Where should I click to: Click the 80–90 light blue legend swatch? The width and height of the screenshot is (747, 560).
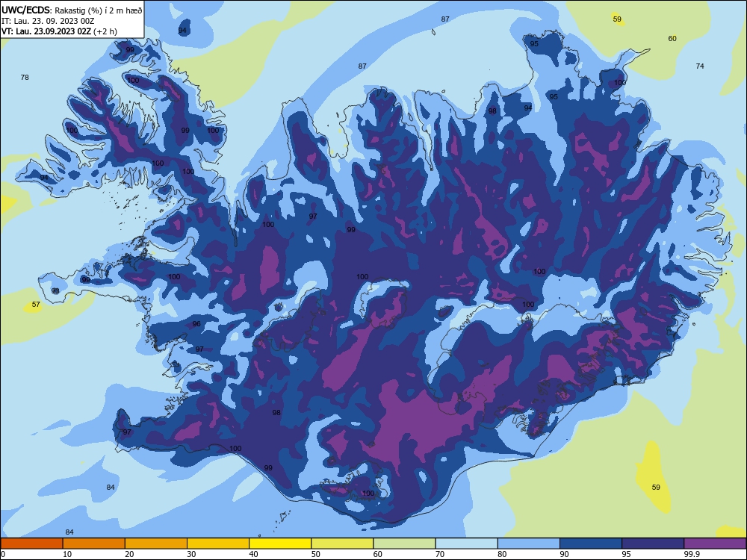529,544
